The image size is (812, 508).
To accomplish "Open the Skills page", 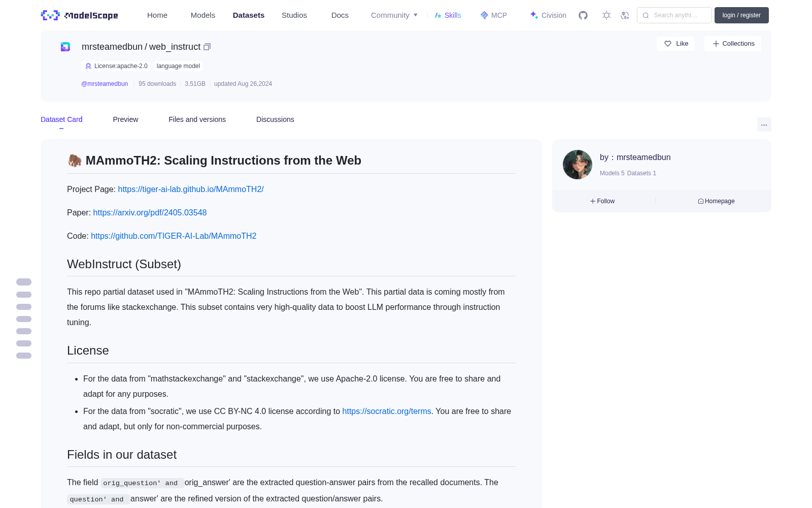I will click(x=448, y=15).
